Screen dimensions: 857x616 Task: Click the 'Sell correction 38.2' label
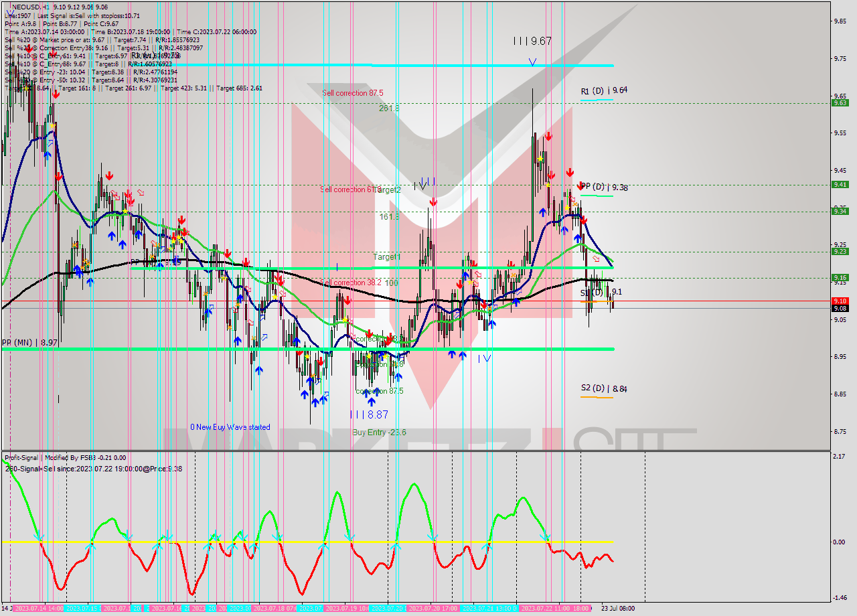pyautogui.click(x=351, y=283)
